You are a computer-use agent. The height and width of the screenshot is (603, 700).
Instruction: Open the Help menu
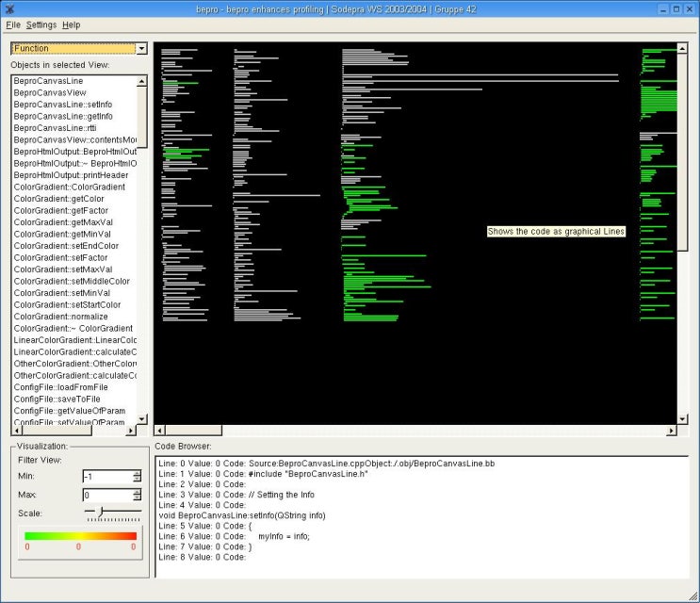pos(71,25)
